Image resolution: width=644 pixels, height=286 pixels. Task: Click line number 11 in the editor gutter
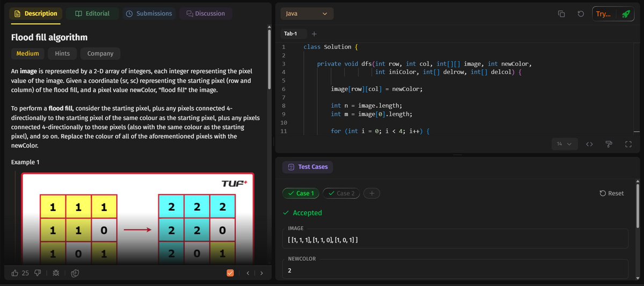284,131
